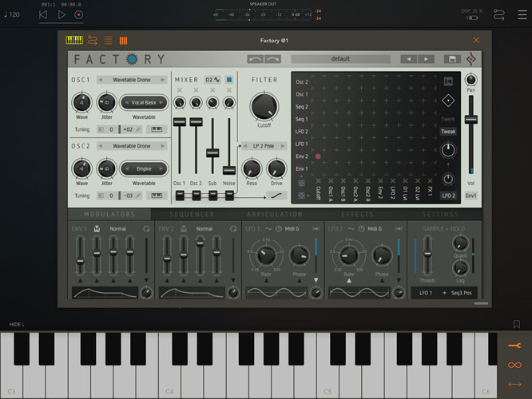Click the OSC 2 fine tuning value -03
Screen dimensions: 532x399
click(128, 196)
